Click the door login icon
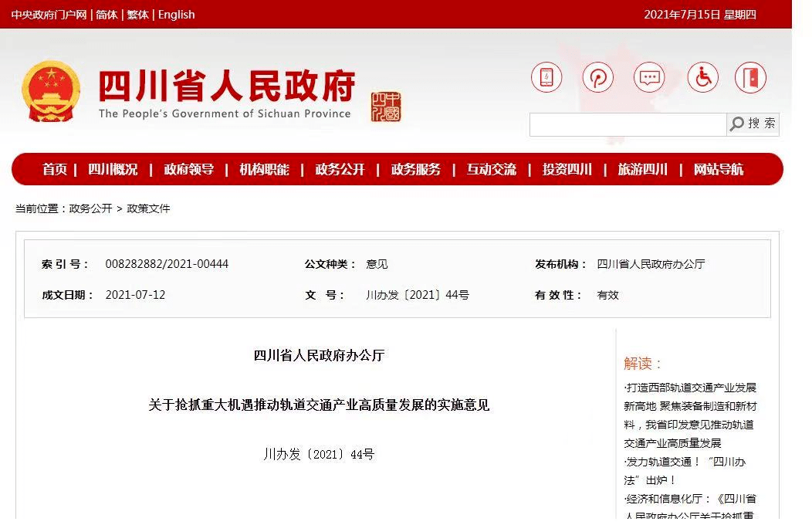Screen dimensions: 812x525 tap(750, 78)
